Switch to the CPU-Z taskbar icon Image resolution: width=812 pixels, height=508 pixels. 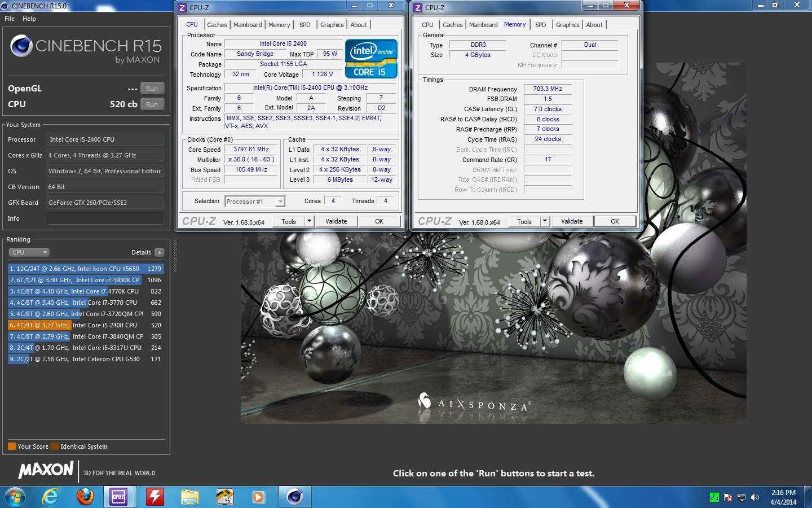coord(118,497)
